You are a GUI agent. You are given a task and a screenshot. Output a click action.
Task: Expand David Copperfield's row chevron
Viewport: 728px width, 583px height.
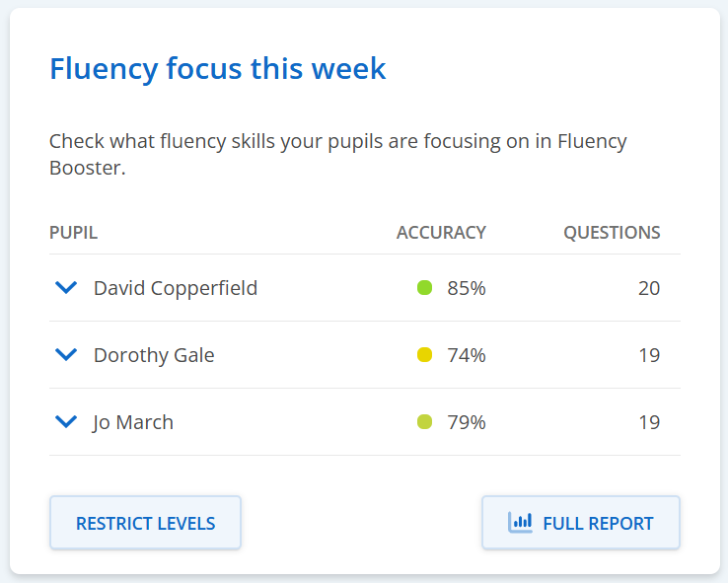coord(66,288)
